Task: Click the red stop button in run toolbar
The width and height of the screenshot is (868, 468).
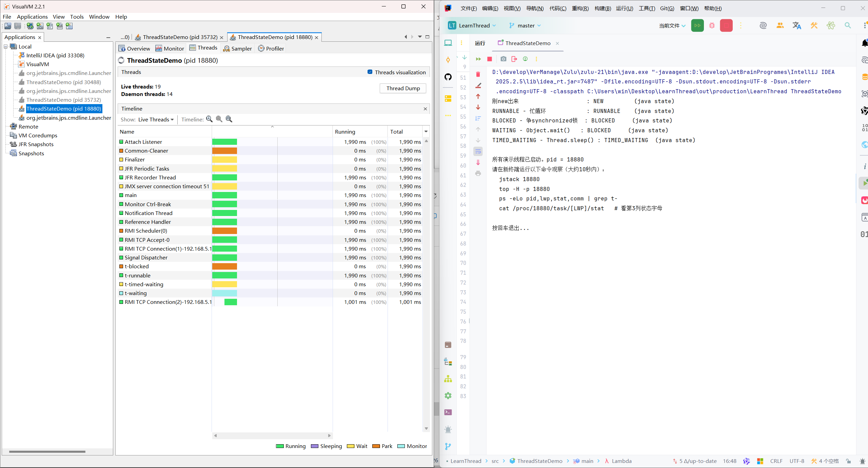Action: pos(489,59)
